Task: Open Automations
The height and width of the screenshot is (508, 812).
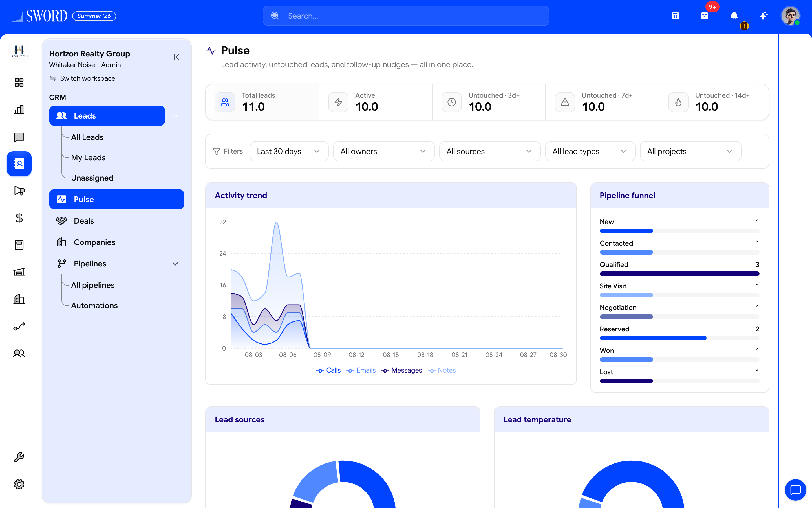Action: point(94,305)
